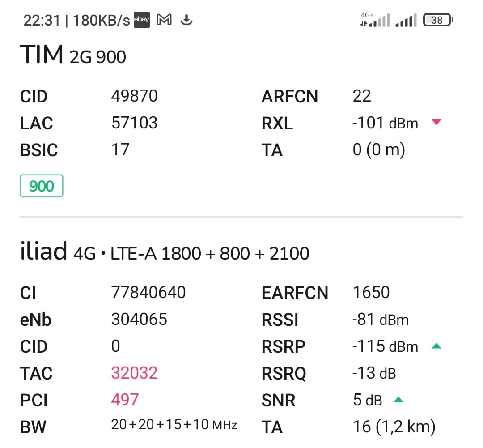
Task: Tap the bandwidth value 20+20+15+10 MHz
Action: (174, 425)
